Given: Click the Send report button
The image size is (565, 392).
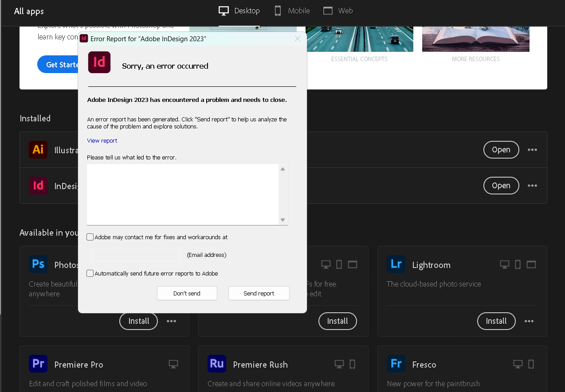Looking at the screenshot, I should (259, 293).
